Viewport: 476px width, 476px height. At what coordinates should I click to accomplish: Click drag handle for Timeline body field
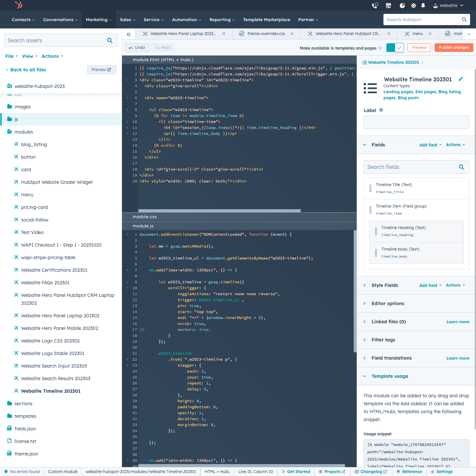point(376,253)
